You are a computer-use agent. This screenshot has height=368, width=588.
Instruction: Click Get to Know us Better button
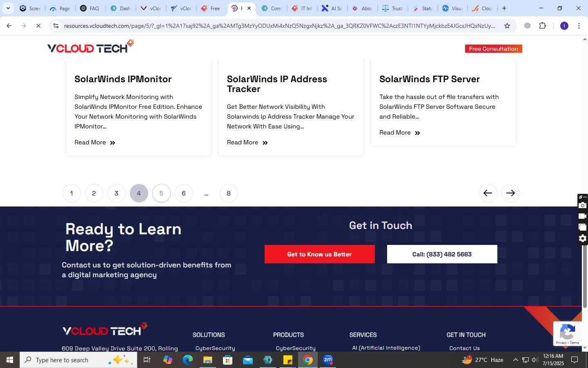319,254
